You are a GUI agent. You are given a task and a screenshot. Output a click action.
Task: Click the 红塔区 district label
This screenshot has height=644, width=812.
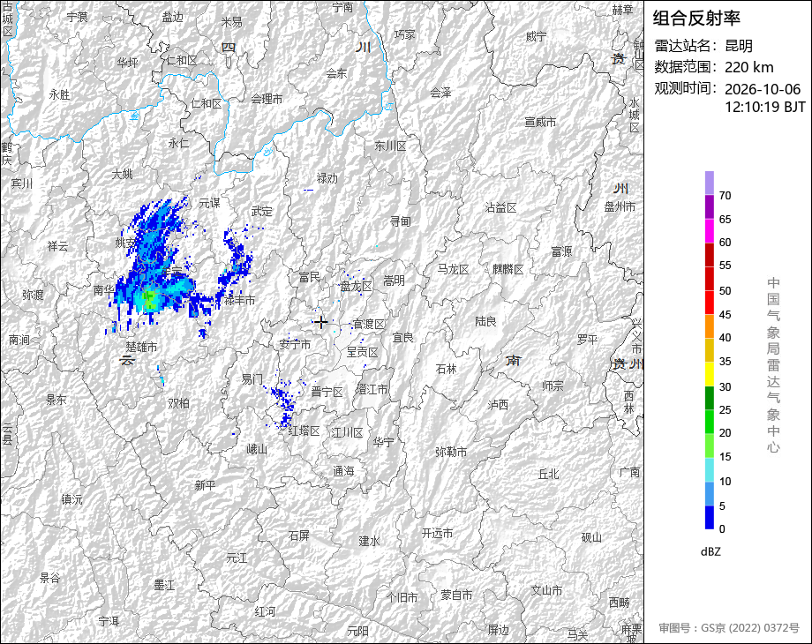pos(304,431)
